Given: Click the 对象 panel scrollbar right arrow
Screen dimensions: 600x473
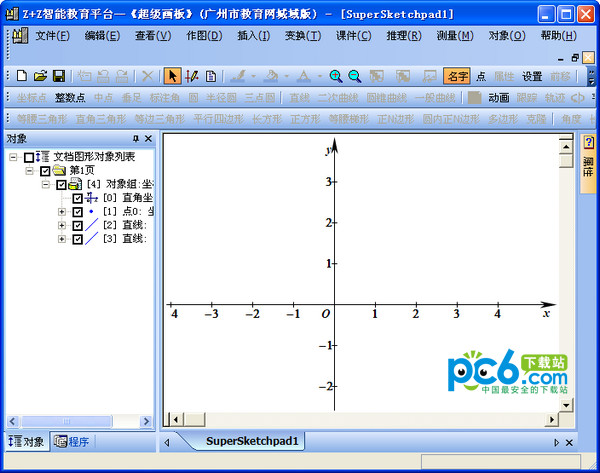Looking at the screenshot, I should 146,421.
